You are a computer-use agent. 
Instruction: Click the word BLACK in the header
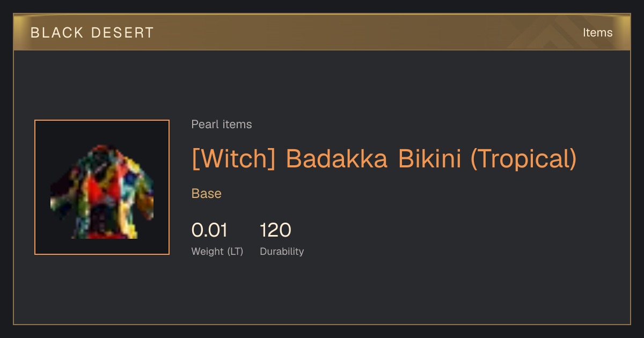click(57, 33)
